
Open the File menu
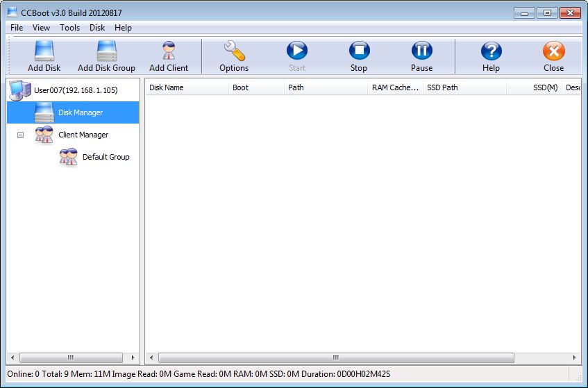17,28
